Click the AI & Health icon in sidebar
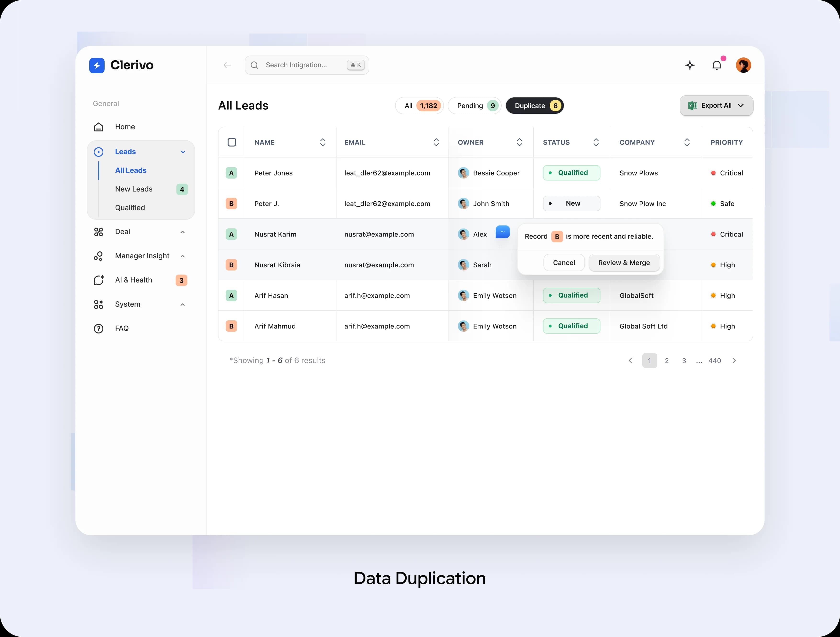 (99, 280)
